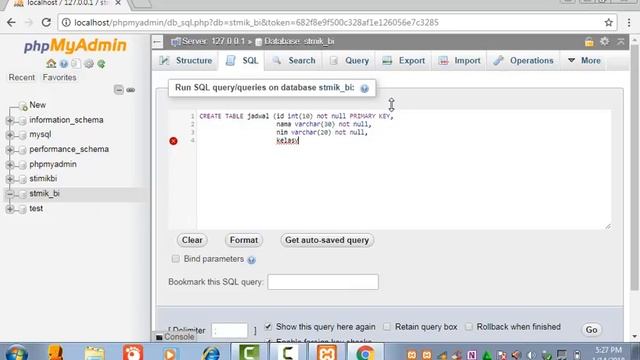Screen dimensions: 640x360
Task: Click Get auto-saved query button
Action: 327,240
